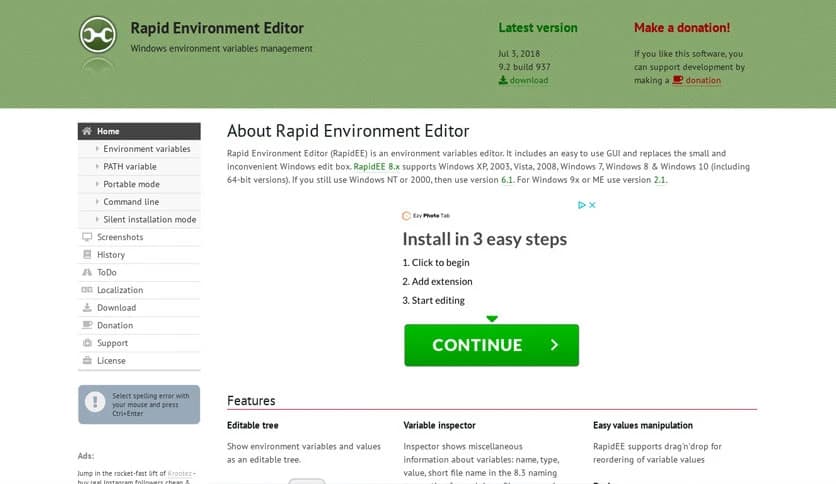Click 'Windows environment variables management' tagline
This screenshot has height=484, width=836.
pyautogui.click(x=221, y=49)
